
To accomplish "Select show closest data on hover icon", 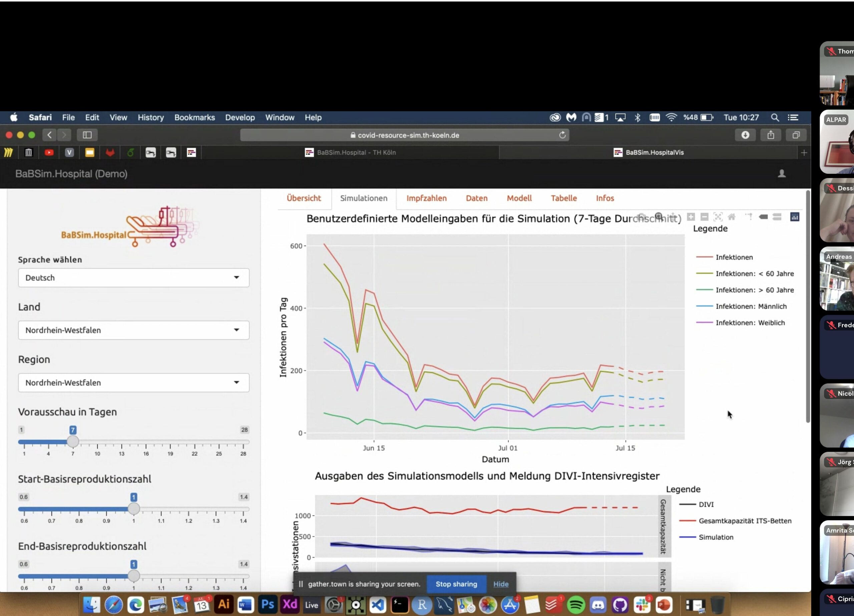I will pos(763,217).
